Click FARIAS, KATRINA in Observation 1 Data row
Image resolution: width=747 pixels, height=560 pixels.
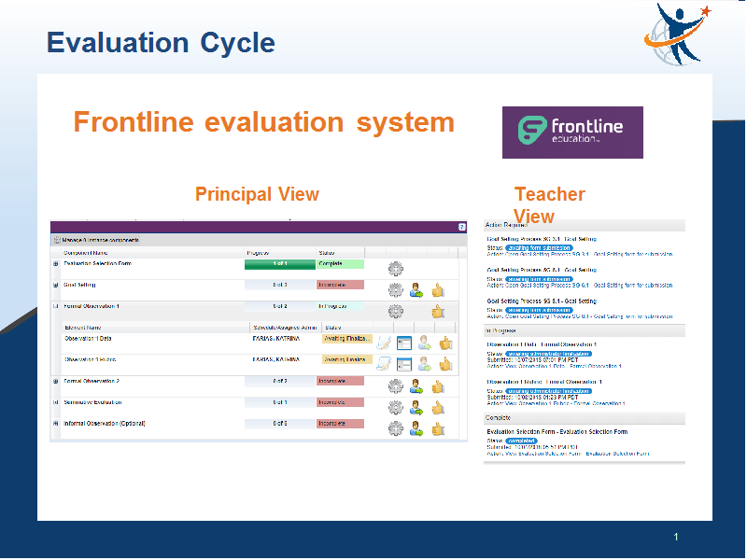(276, 339)
